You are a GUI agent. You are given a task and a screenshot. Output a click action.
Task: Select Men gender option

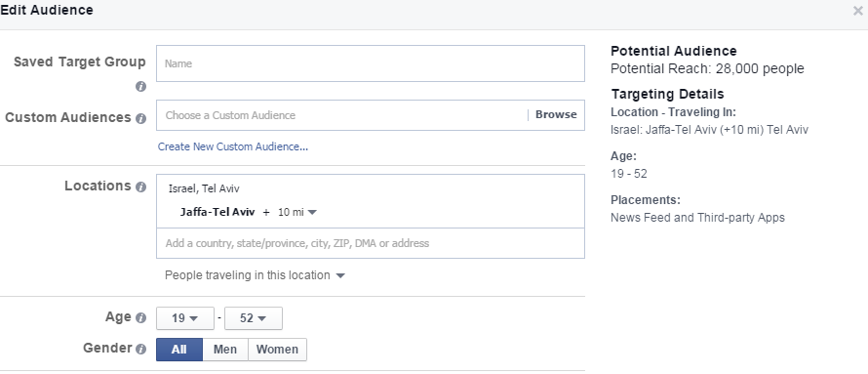point(225,350)
